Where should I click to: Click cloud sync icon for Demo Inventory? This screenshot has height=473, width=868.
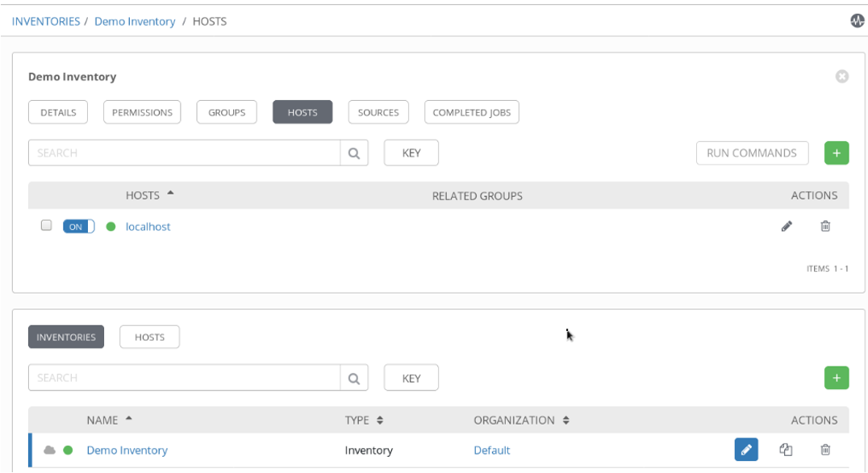point(50,450)
